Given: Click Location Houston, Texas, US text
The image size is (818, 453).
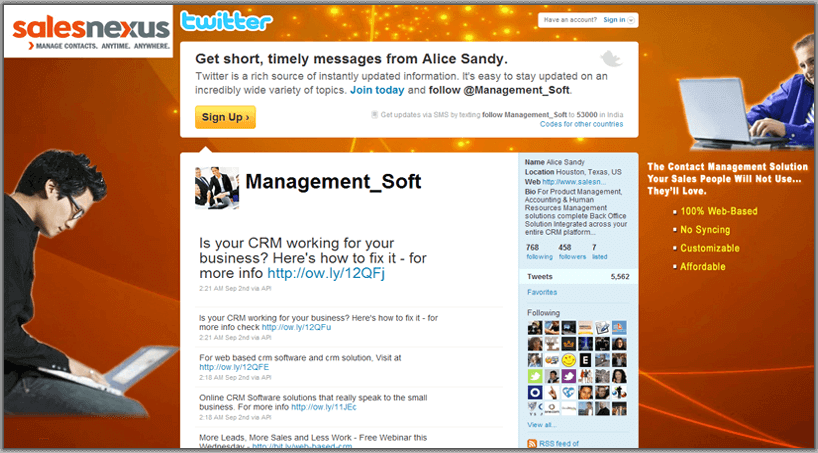Looking at the screenshot, I should pyautogui.click(x=573, y=172).
